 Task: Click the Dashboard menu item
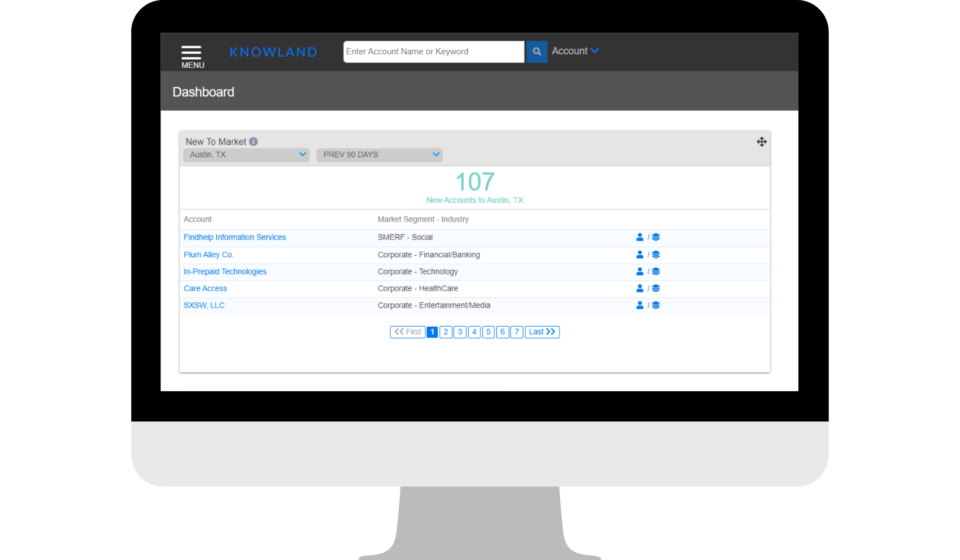(x=203, y=92)
